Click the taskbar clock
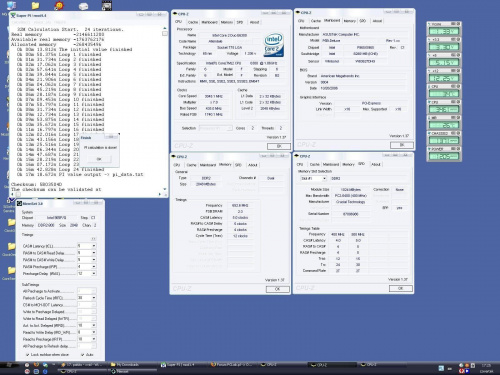 coord(486,368)
